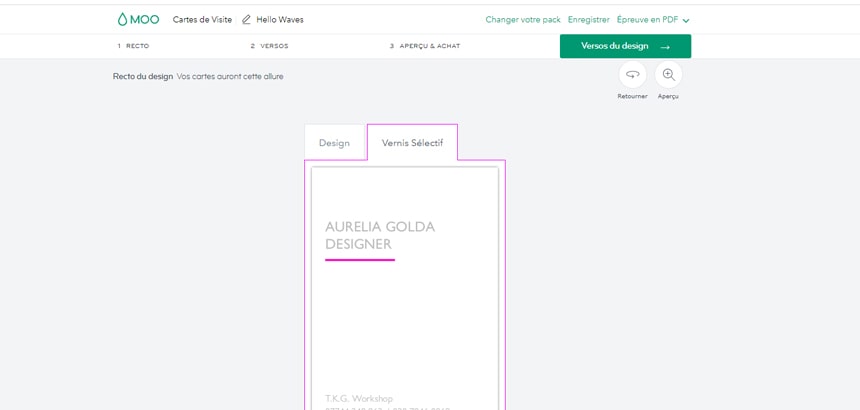Select the T.K.G. Workshop text
This screenshot has height=410, width=860.
click(359, 398)
